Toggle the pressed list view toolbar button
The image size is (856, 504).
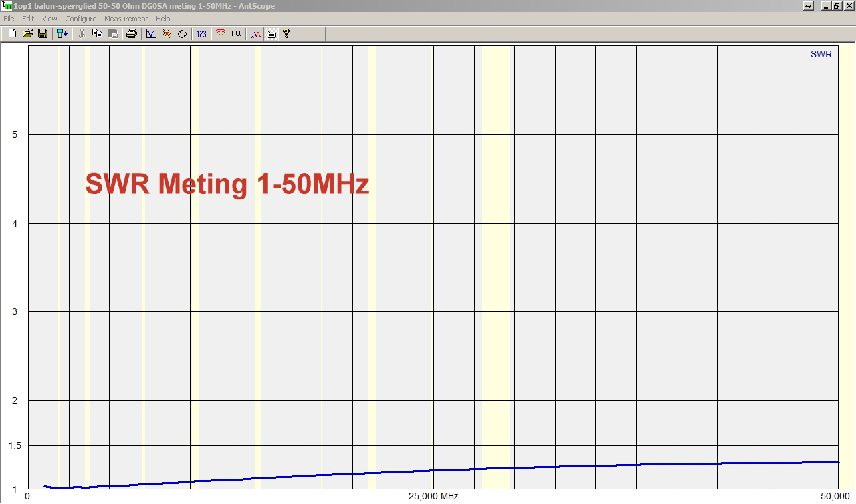(271, 33)
